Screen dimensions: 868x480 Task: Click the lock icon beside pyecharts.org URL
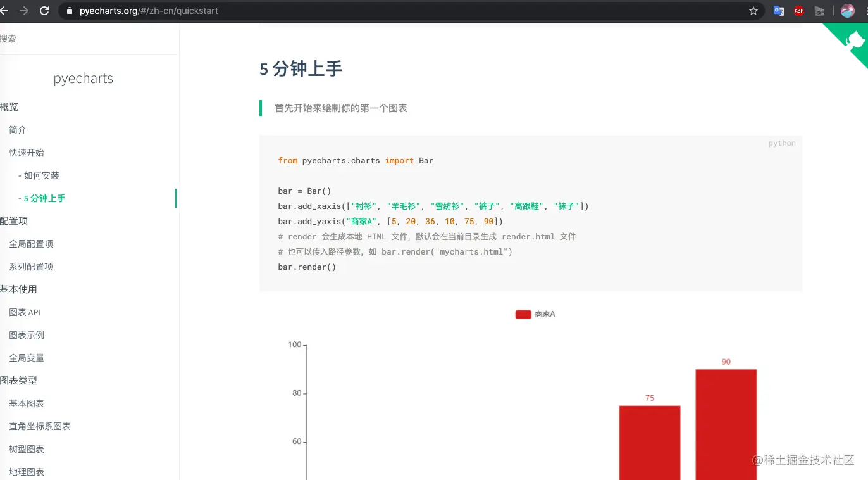pos(69,11)
